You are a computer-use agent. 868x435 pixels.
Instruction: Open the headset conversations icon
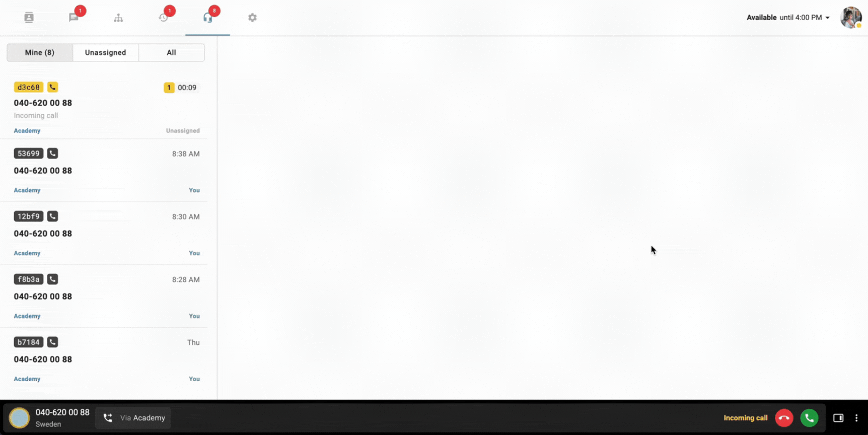(207, 18)
